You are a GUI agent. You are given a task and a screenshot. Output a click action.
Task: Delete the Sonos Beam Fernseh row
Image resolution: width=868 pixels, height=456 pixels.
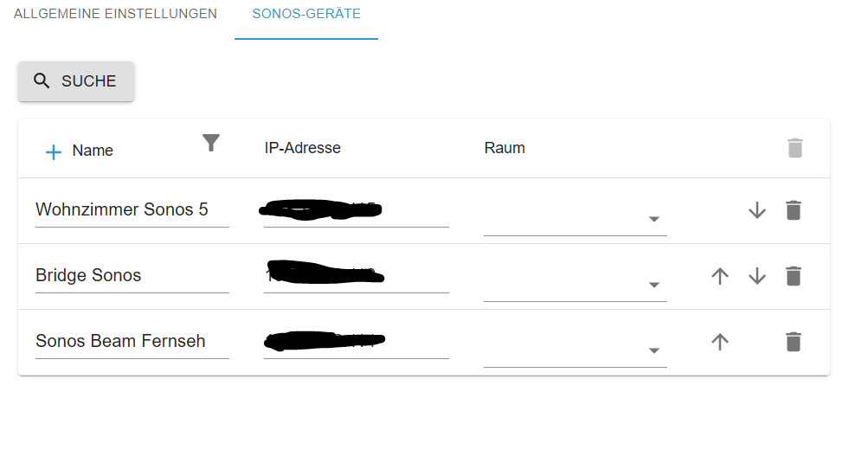pyautogui.click(x=794, y=342)
